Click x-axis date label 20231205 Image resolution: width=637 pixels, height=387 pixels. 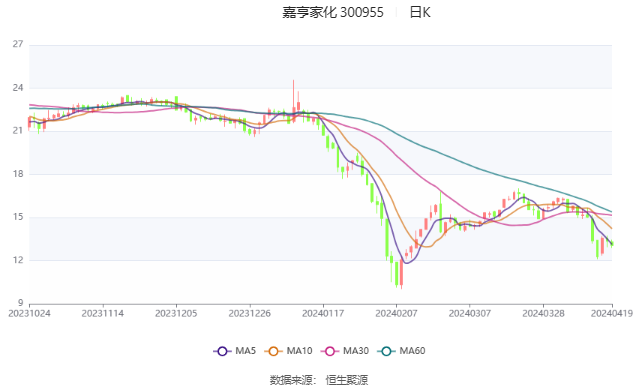pyautogui.click(x=176, y=313)
